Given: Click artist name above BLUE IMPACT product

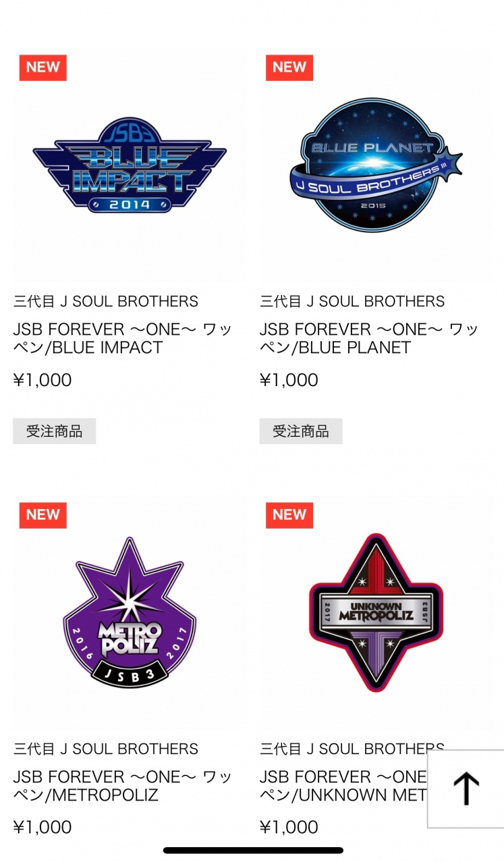Looking at the screenshot, I should click(x=106, y=301).
